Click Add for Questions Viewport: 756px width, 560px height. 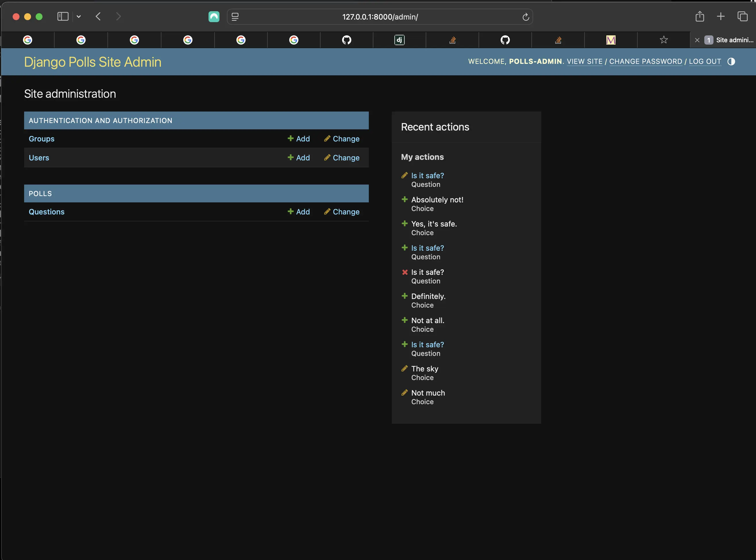299,212
